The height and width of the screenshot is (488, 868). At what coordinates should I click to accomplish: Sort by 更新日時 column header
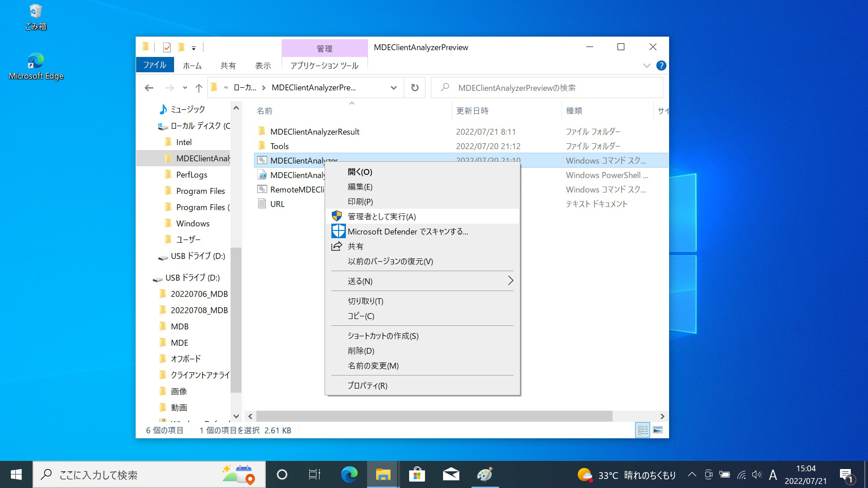click(x=472, y=111)
